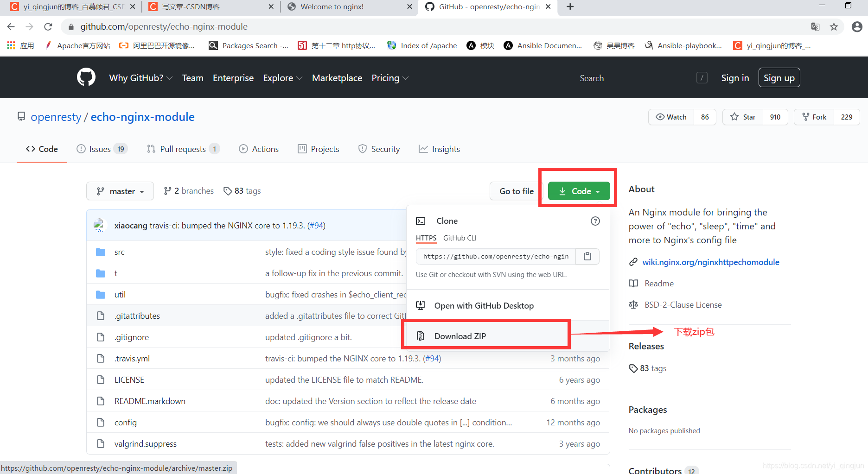Screen dimensions: 868x474
Task: Select the GitHub CLI clone tab
Action: (x=460, y=238)
